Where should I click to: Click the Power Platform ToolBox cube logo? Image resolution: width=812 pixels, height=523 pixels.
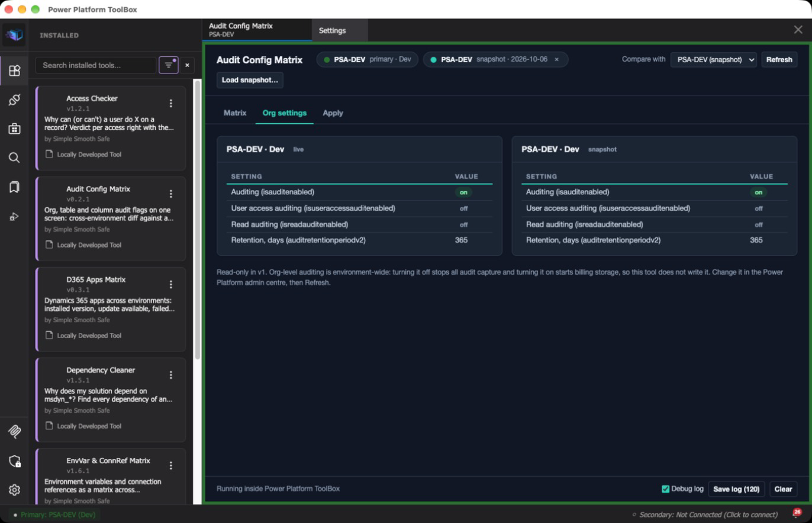point(14,35)
